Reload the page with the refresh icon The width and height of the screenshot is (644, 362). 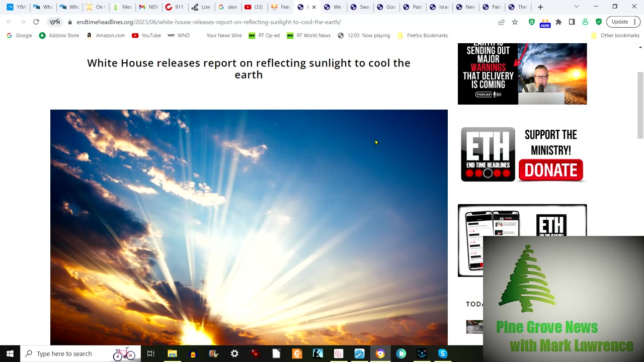[36, 22]
